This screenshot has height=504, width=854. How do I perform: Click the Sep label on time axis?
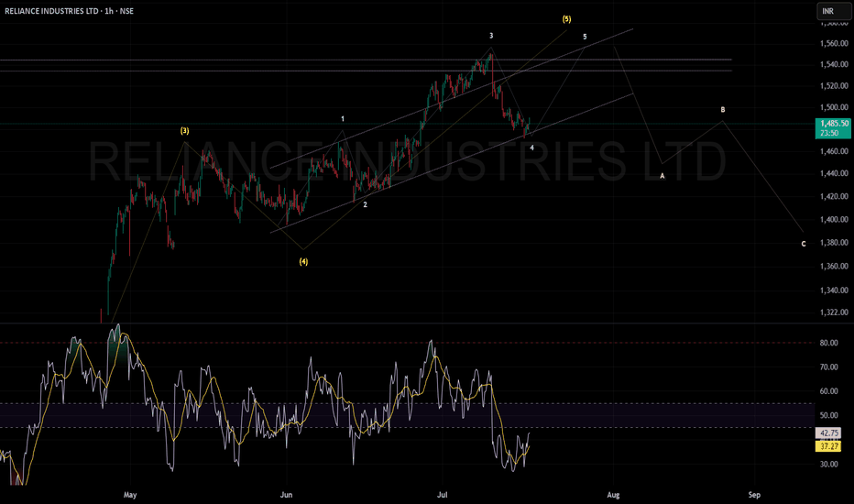[x=754, y=495]
